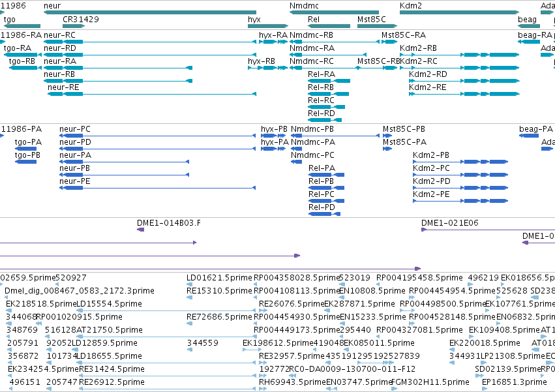Click RC0-DA0009-130700-011-F12 label
Image resolution: width=555 pixels, height=392 pixels.
point(352,369)
